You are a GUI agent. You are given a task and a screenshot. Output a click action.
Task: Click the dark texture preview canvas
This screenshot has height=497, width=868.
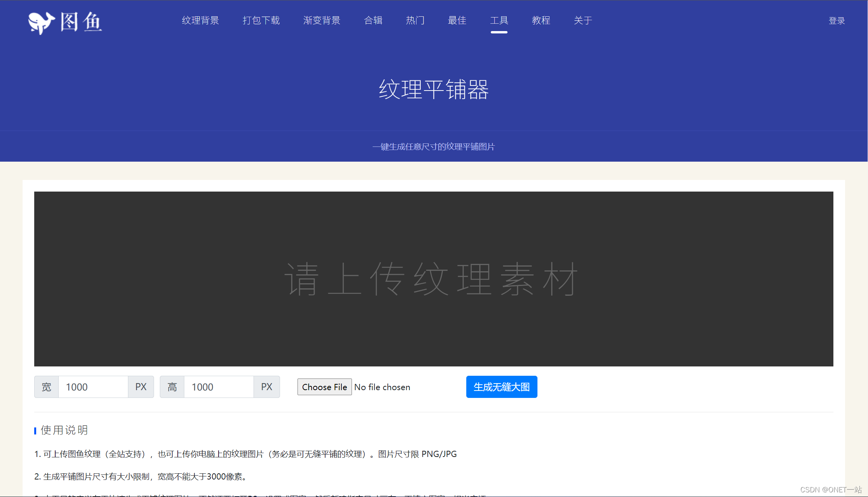tap(434, 279)
